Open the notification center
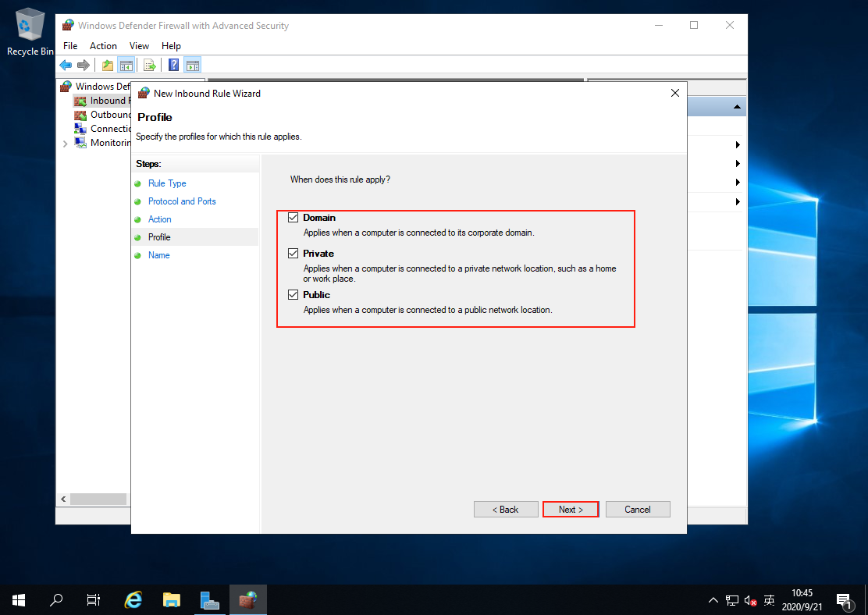This screenshot has height=615, width=868. point(844,600)
